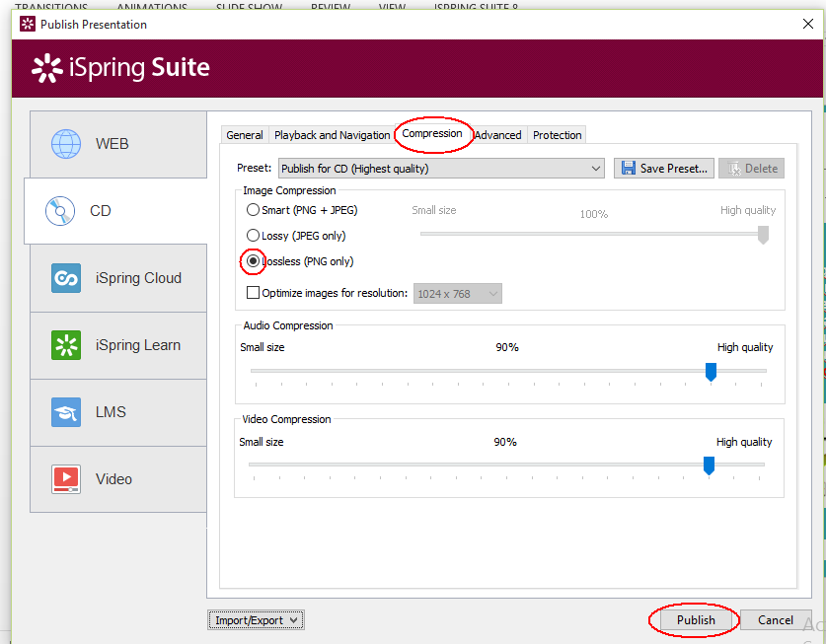Click the Save Preset... button
826x644 pixels.
pos(664,169)
